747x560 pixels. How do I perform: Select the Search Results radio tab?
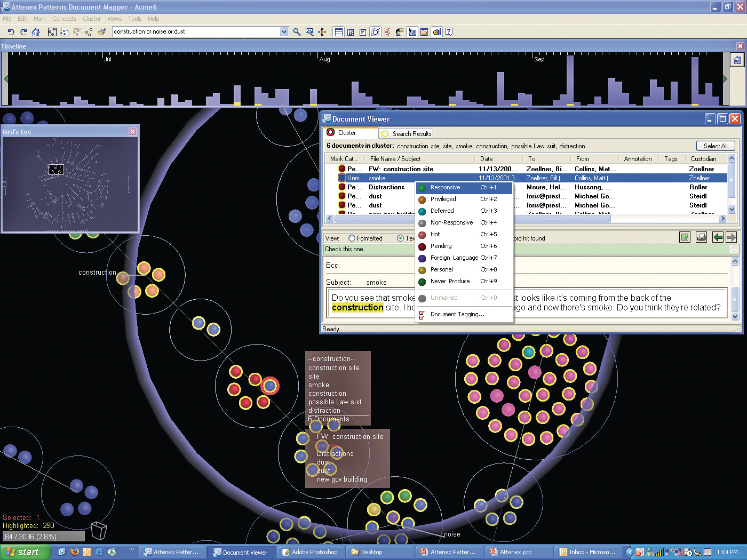pos(385,134)
